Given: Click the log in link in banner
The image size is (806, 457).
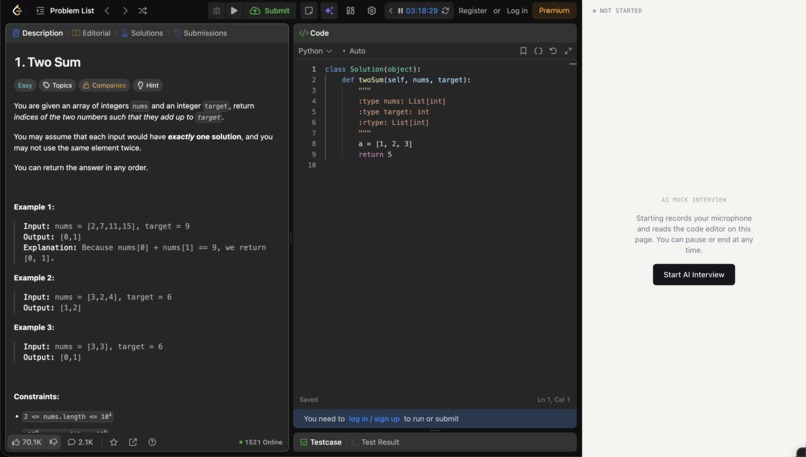Looking at the screenshot, I should 358,419.
